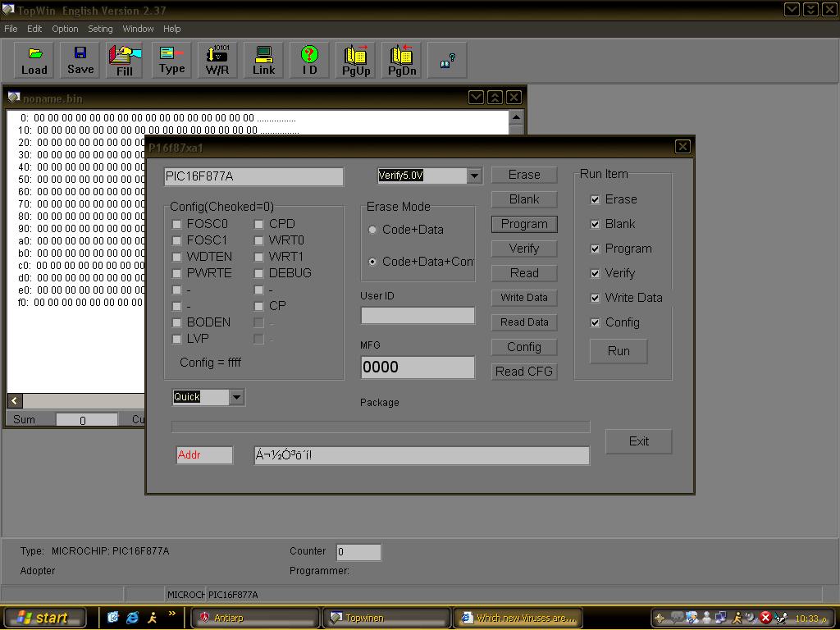The image size is (840, 630).
Task: Switch to the Antiarp taskbar button
Action: 255,618
